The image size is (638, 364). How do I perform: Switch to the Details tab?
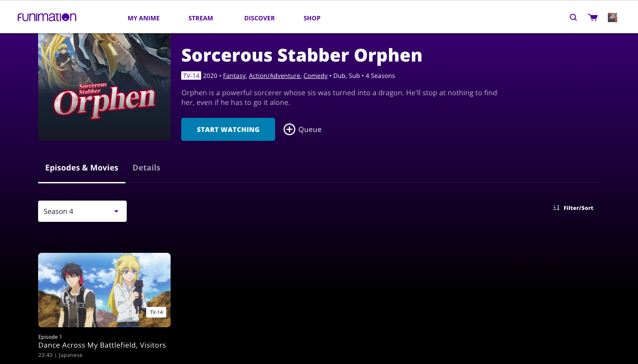pos(146,168)
